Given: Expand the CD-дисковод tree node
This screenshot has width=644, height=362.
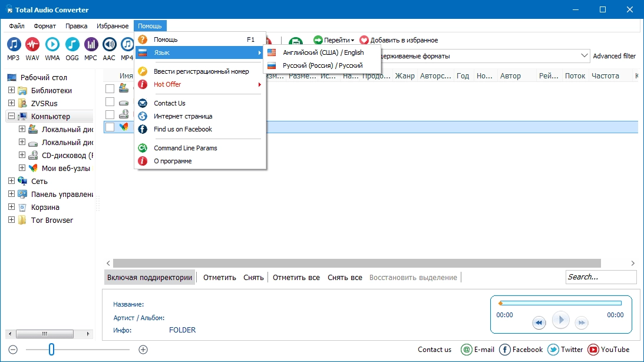Looking at the screenshot, I should 22,155.
